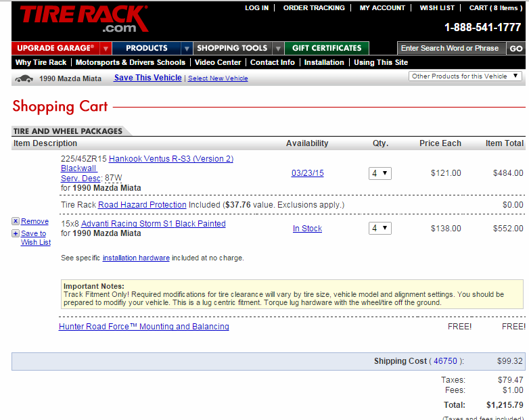Click Save to Wish List link
Screen dimensions: 529x420
(36, 238)
